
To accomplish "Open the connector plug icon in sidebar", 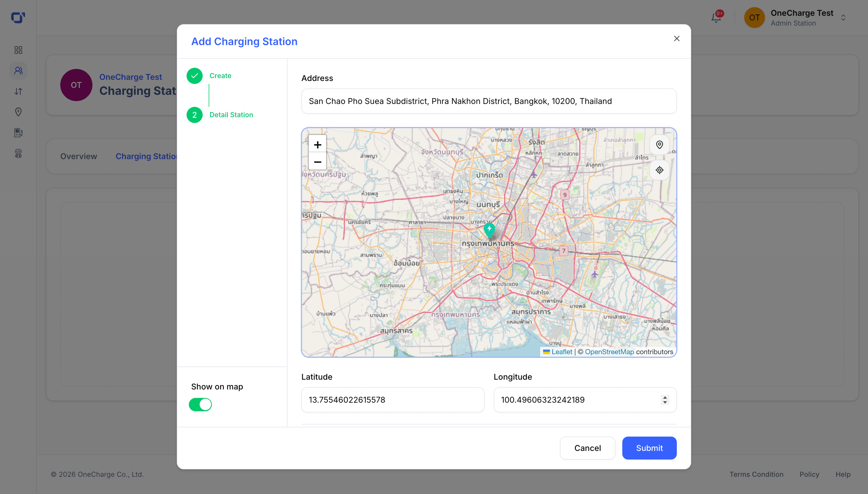I will [18, 153].
